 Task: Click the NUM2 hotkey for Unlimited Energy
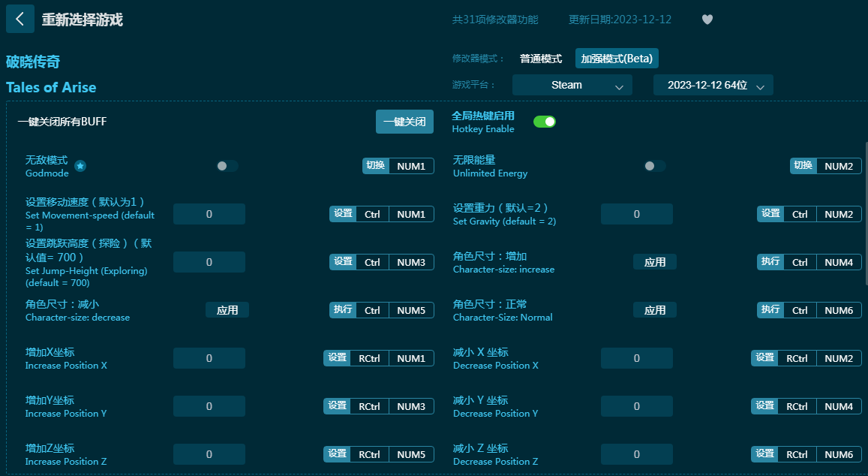tap(839, 166)
